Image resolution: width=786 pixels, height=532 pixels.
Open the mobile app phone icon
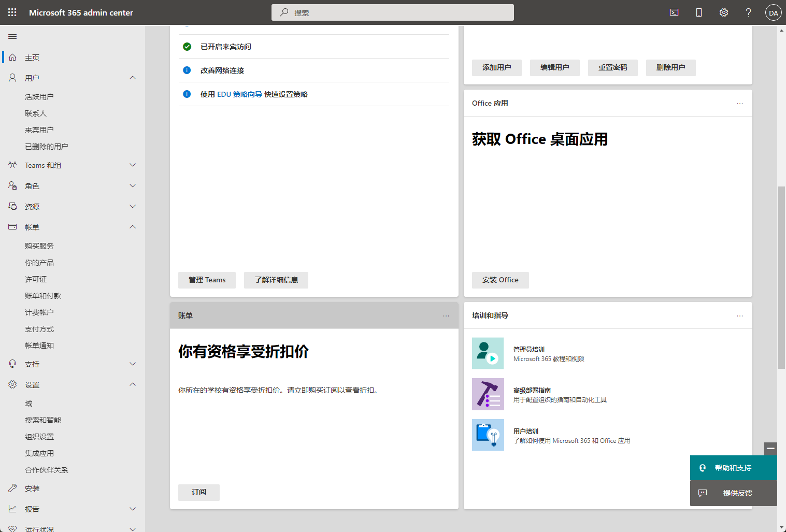(x=698, y=12)
